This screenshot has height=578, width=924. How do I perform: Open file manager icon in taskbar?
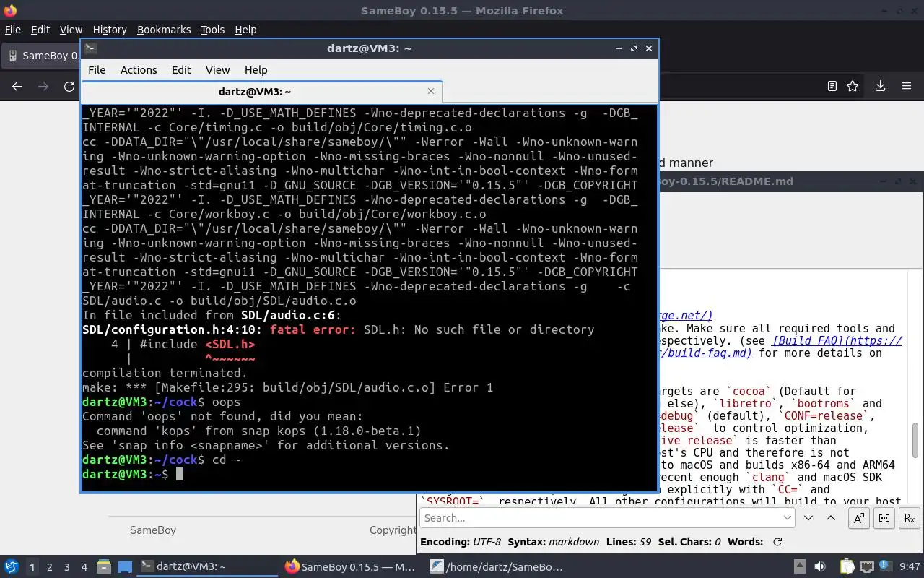[103, 567]
